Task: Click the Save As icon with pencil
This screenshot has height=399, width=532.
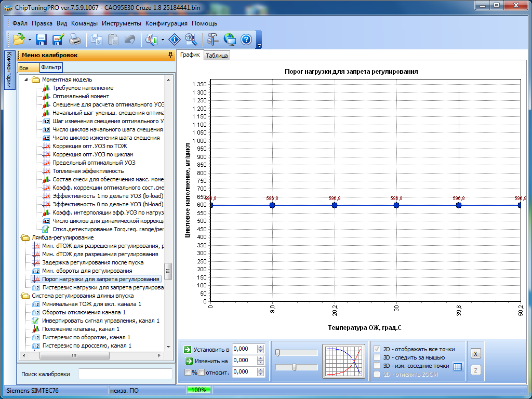Action: pyautogui.click(x=58, y=39)
